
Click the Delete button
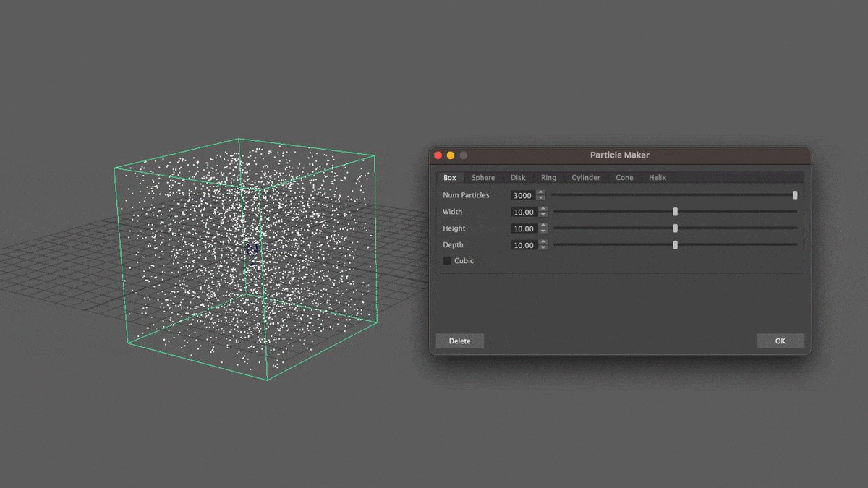459,341
